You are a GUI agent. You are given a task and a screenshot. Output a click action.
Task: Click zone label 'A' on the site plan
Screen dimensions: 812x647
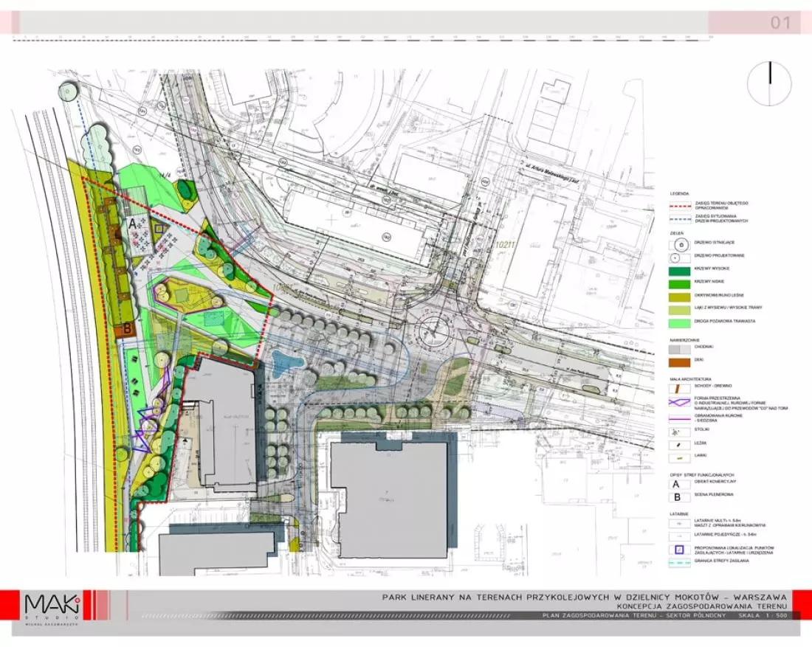click(133, 224)
